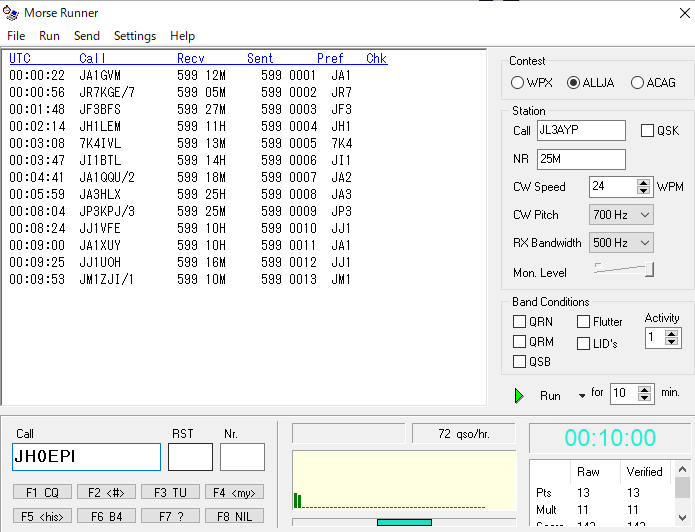Click the Sent column header
Image resolution: width=695 pixels, height=532 pixels.
[x=260, y=59]
